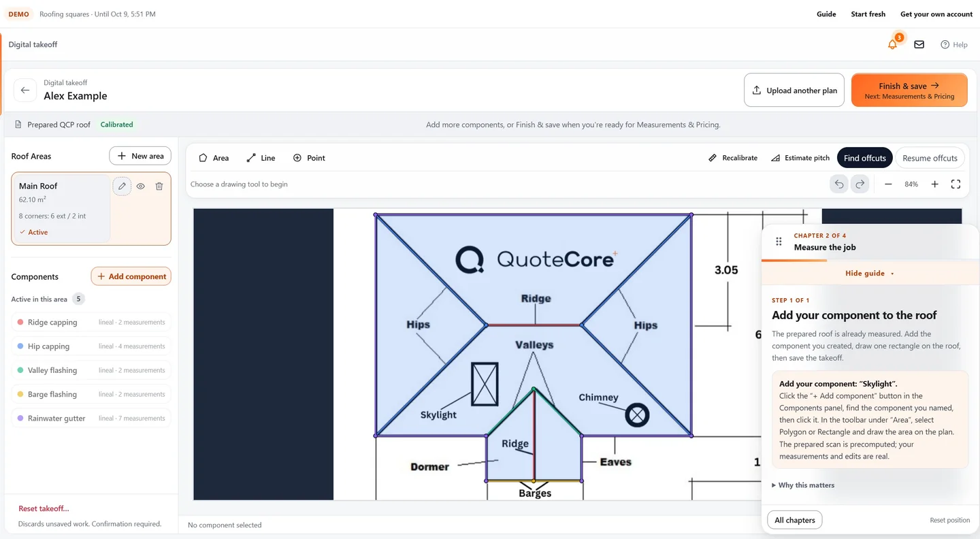Image resolution: width=980 pixels, height=539 pixels.
Task: Collapse the guide via Hide guide
Action: (x=870, y=273)
